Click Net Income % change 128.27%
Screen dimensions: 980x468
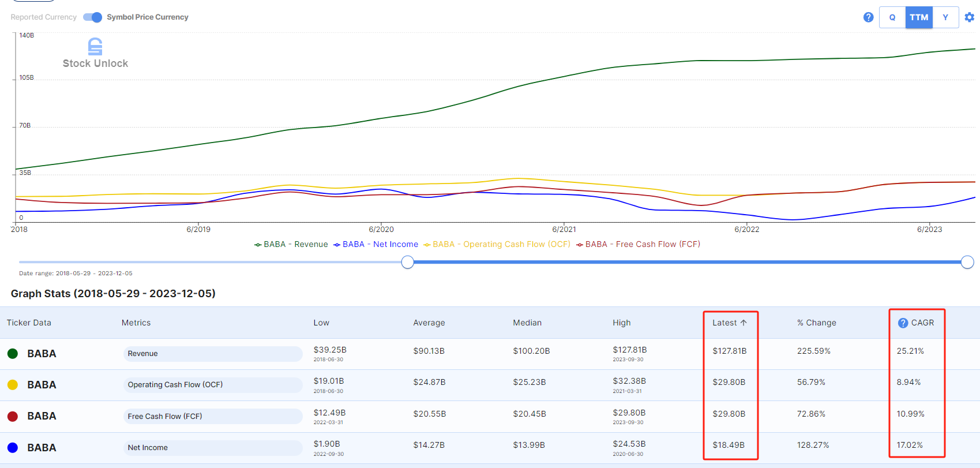click(x=813, y=445)
